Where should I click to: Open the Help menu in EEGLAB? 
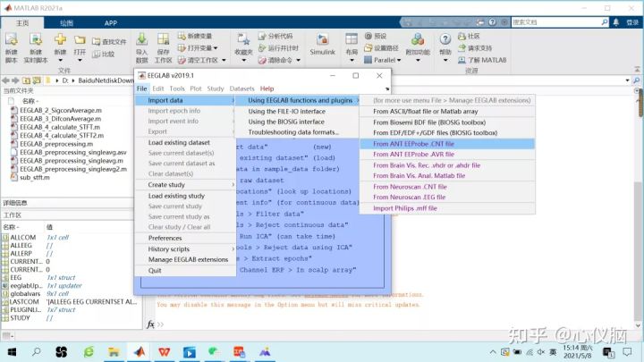coord(267,88)
